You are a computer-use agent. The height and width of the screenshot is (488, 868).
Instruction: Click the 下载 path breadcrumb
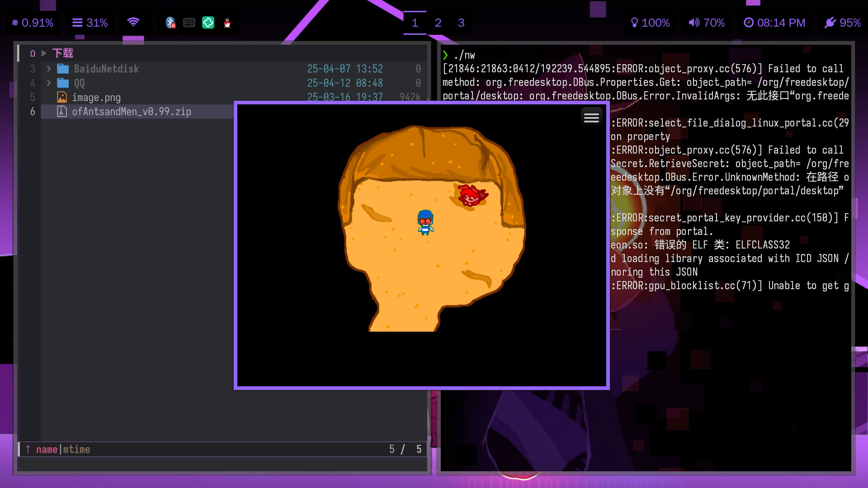tap(63, 53)
